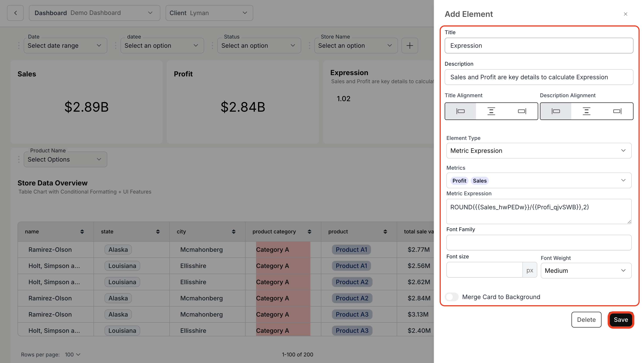Open the Rows per page dropdown
The image size is (644, 363).
pos(72,354)
